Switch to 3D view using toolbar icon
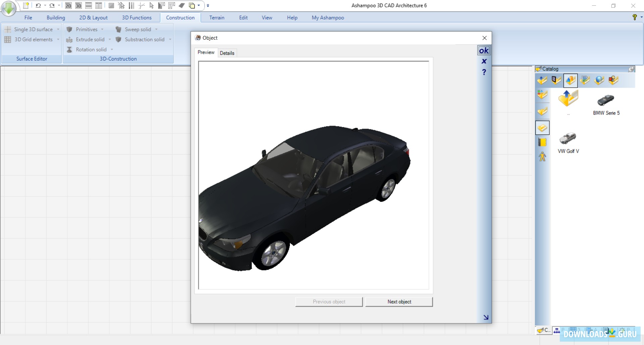This screenshot has width=644, height=345. pyautogui.click(x=78, y=5)
